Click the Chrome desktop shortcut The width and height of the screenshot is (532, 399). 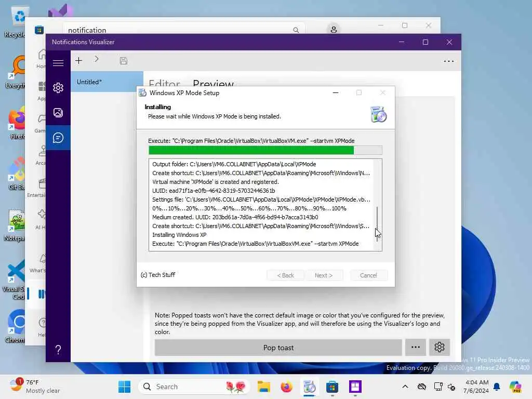point(15,326)
